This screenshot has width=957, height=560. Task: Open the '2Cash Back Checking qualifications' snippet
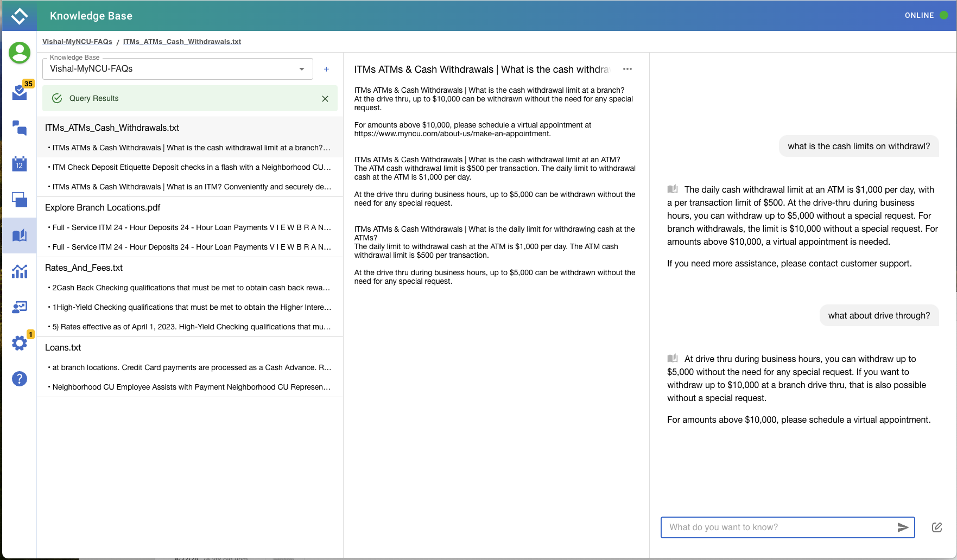pos(190,288)
